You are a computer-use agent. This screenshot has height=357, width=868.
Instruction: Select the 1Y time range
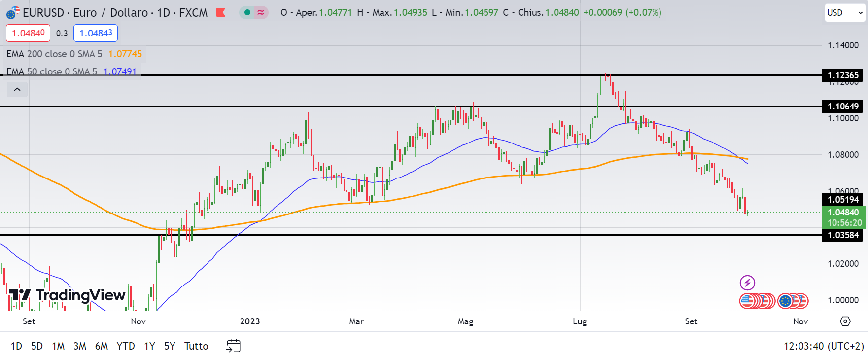coord(149,346)
